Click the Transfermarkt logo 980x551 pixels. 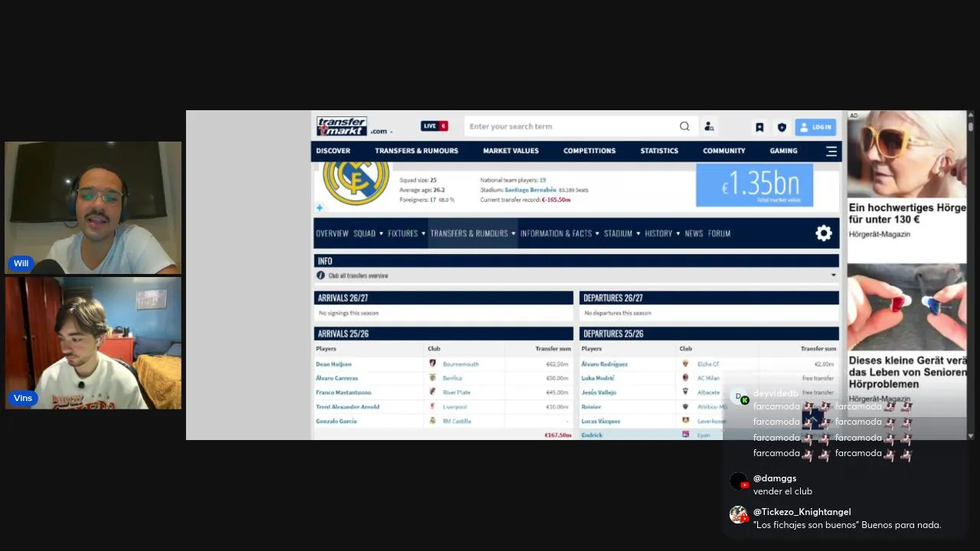341,126
